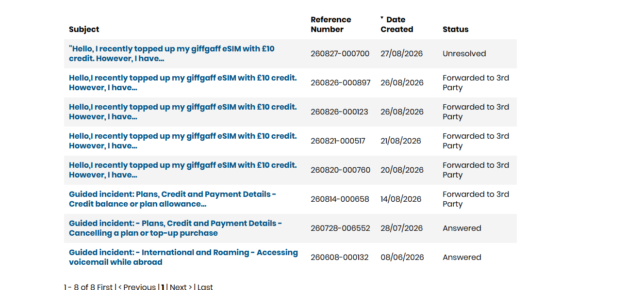Viewport: 644px width, 290px height.
Task: Sort by Date Created column header
Action: (x=397, y=25)
